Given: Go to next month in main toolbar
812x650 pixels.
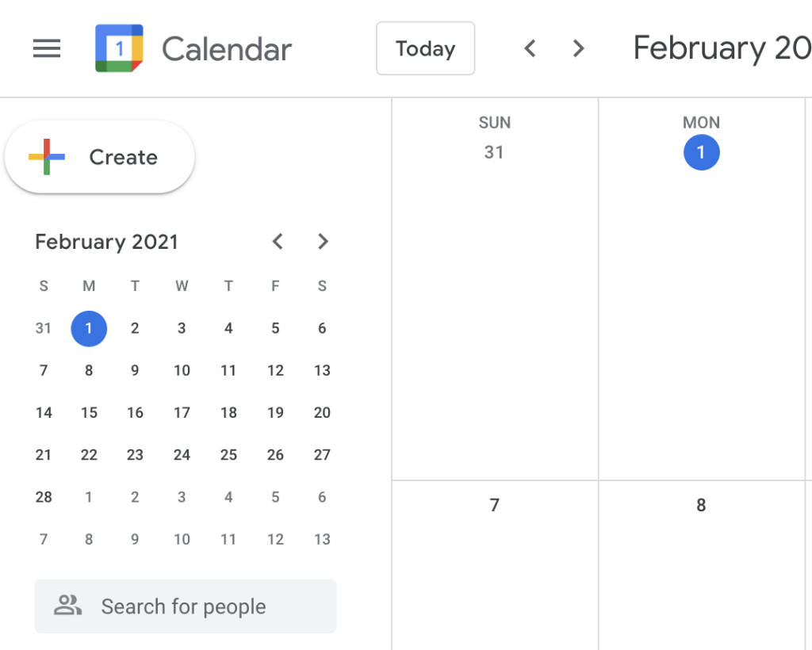Looking at the screenshot, I should pyautogui.click(x=579, y=49).
